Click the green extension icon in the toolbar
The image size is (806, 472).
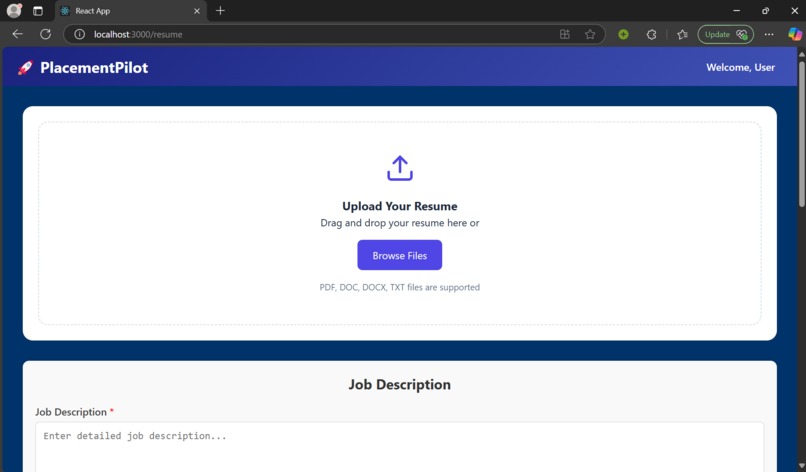point(623,34)
